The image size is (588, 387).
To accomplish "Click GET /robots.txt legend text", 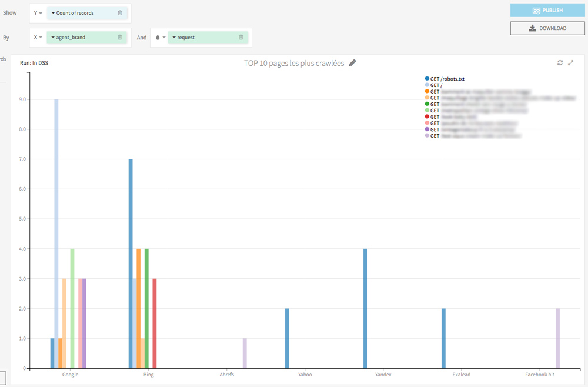I will pos(447,79).
